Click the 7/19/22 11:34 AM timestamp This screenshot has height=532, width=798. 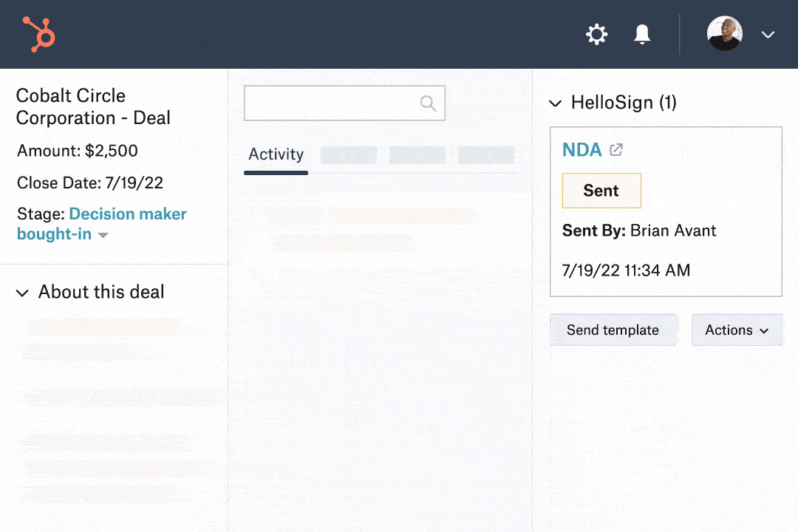pos(626,270)
